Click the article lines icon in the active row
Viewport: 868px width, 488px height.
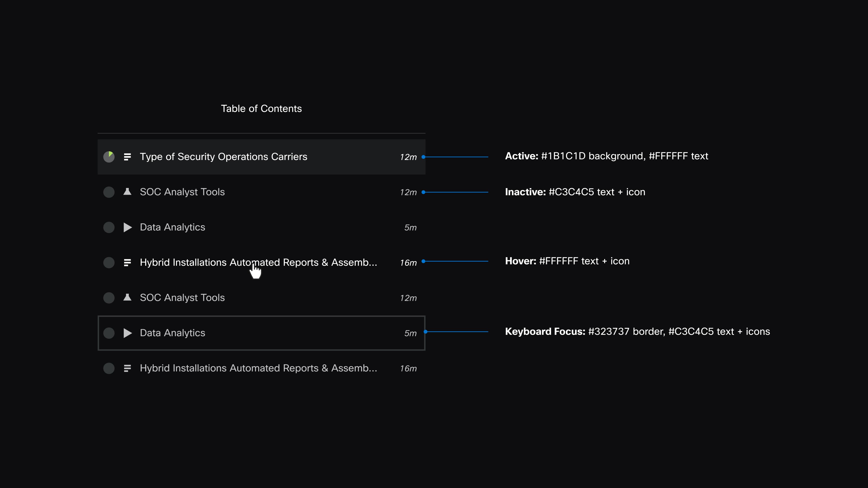127,157
